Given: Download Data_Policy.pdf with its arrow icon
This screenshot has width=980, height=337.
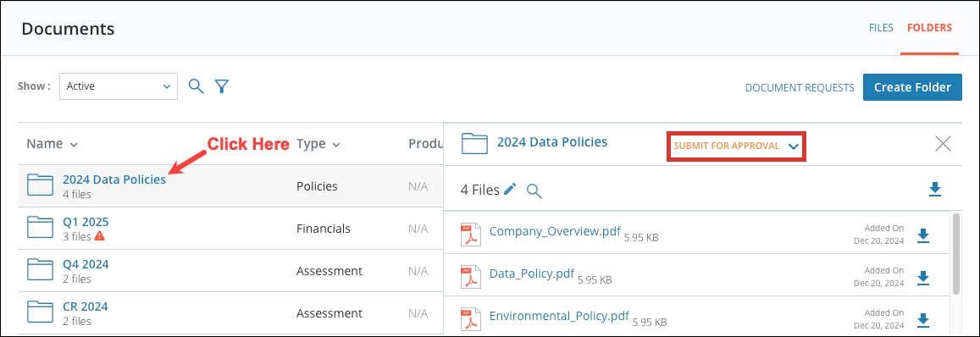Looking at the screenshot, I should pyautogui.click(x=922, y=279).
